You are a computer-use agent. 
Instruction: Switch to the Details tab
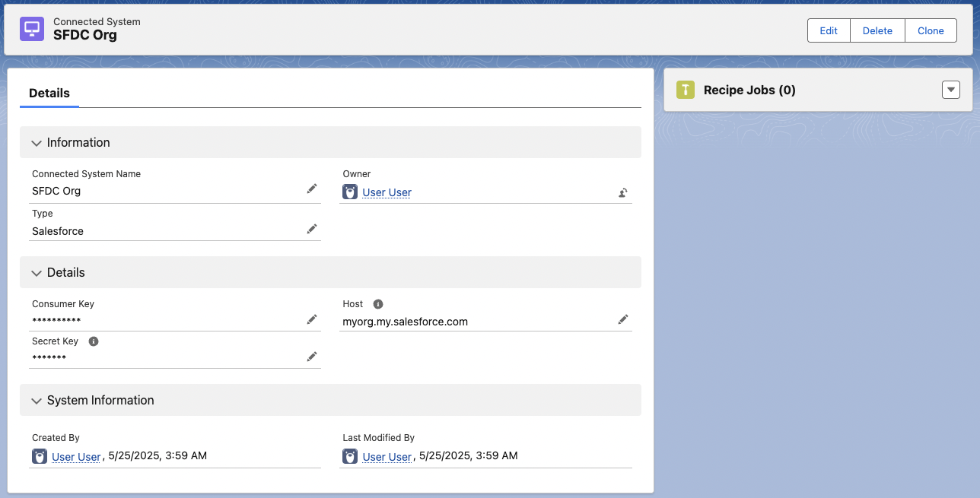[49, 93]
